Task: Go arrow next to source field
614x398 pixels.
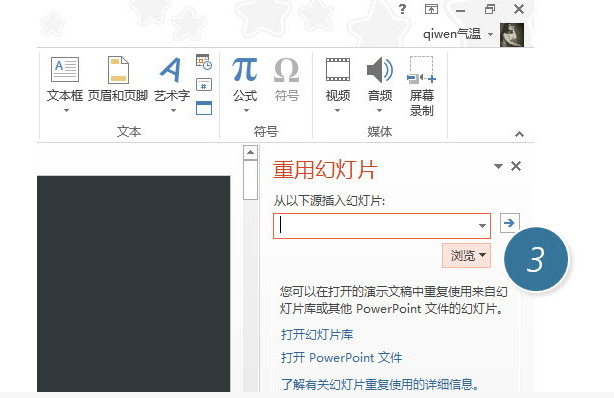Action: pos(509,223)
